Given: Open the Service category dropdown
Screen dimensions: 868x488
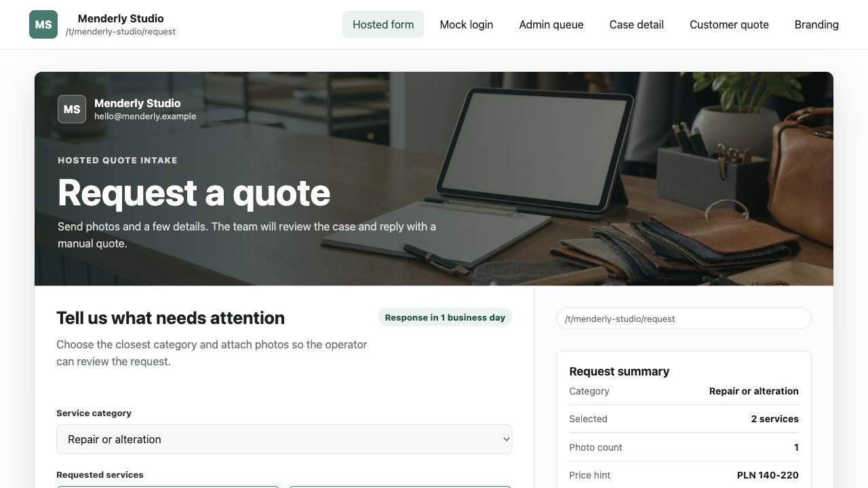Looking at the screenshot, I should 284,439.
